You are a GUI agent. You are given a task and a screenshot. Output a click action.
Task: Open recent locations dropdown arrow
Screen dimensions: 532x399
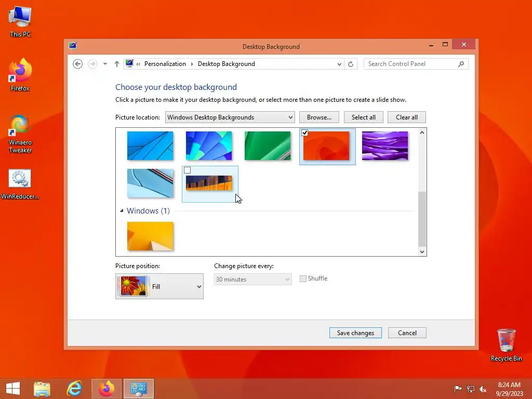point(105,64)
